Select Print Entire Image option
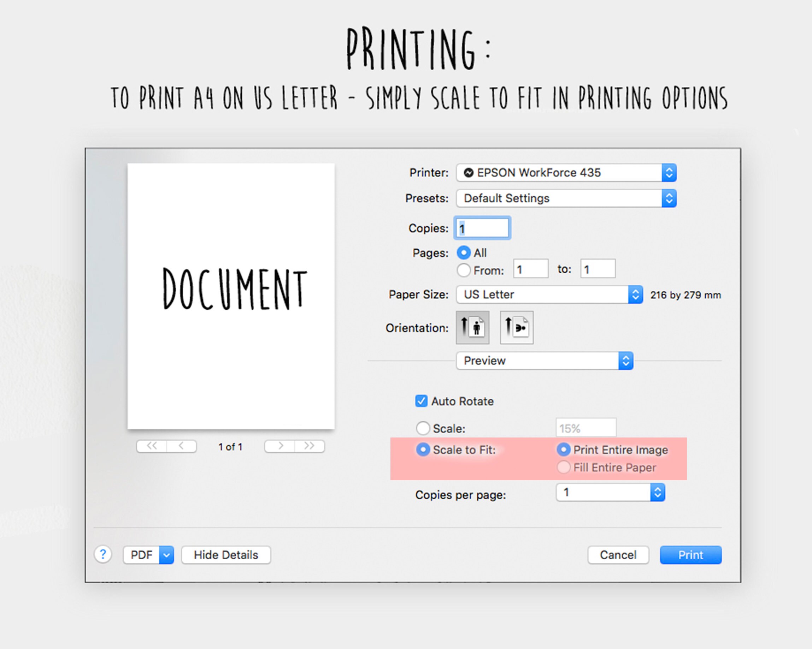Image resolution: width=812 pixels, height=649 pixels. (564, 449)
